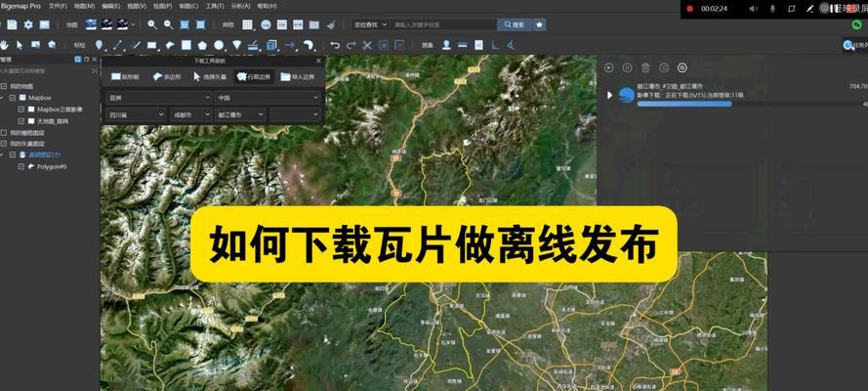The image size is (868, 391).
Task: Select the 选择矢量 download option
Action: [x=210, y=77]
